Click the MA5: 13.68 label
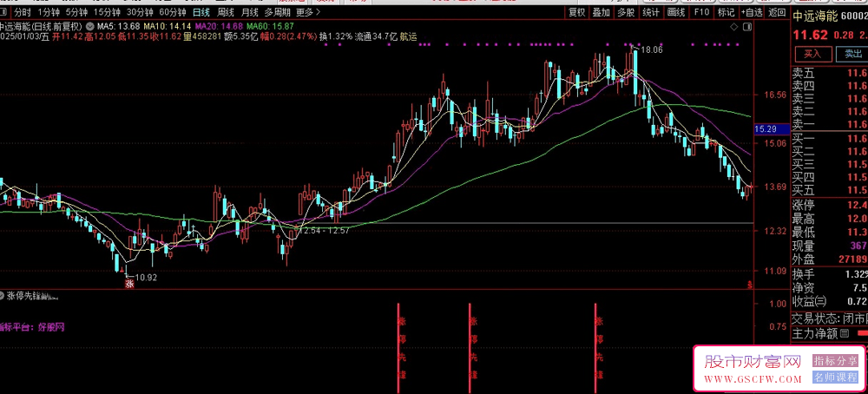Viewport: 868px width, 394px height. tap(118, 26)
